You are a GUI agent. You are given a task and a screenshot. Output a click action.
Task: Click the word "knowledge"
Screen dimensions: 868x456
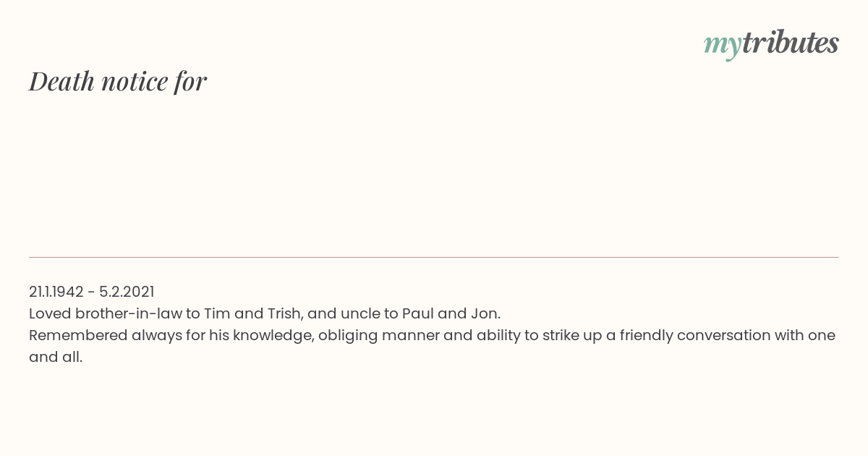click(272, 336)
